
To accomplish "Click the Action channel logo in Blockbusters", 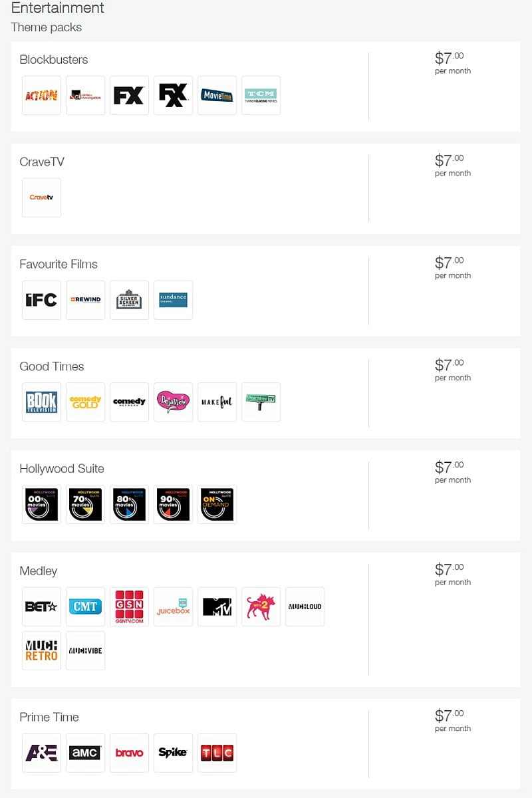I will pyautogui.click(x=41, y=95).
